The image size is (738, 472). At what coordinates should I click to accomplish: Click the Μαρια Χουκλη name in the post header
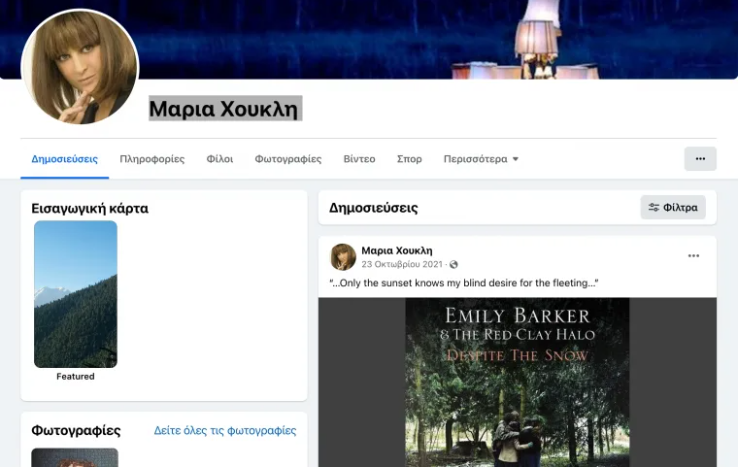396,249
